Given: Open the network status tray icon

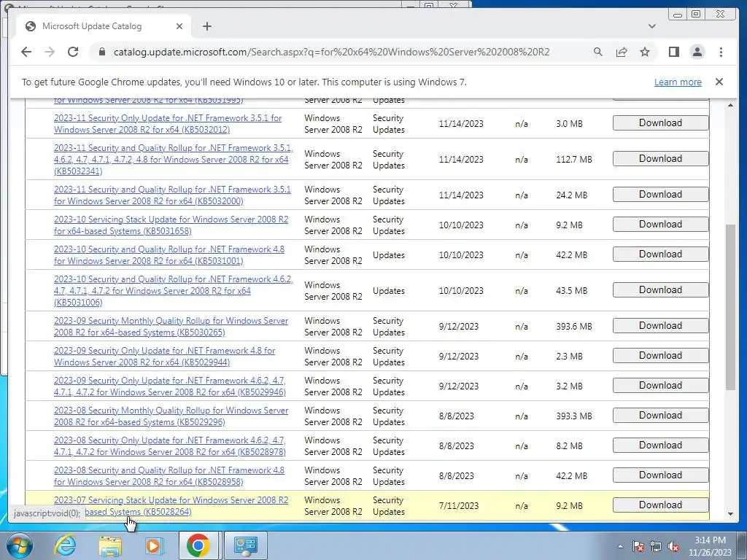Looking at the screenshot, I should 656,546.
